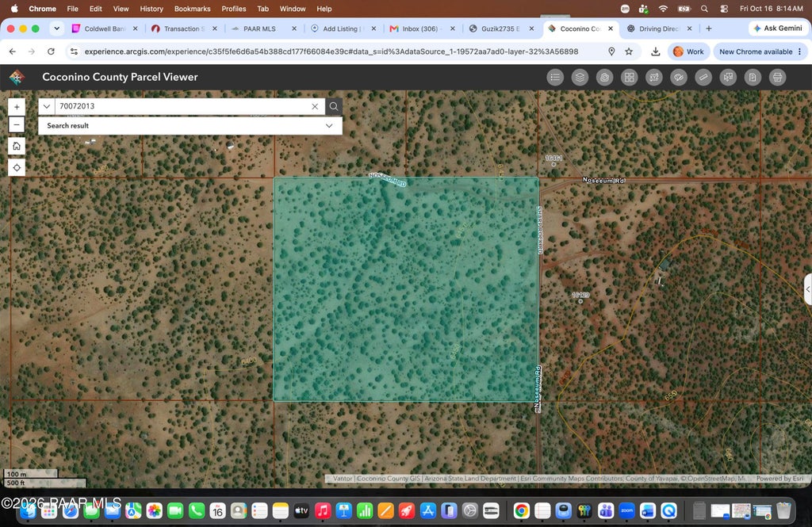Image resolution: width=812 pixels, height=527 pixels.
Task: Open Spotlight search in menu bar
Action: 704,8
